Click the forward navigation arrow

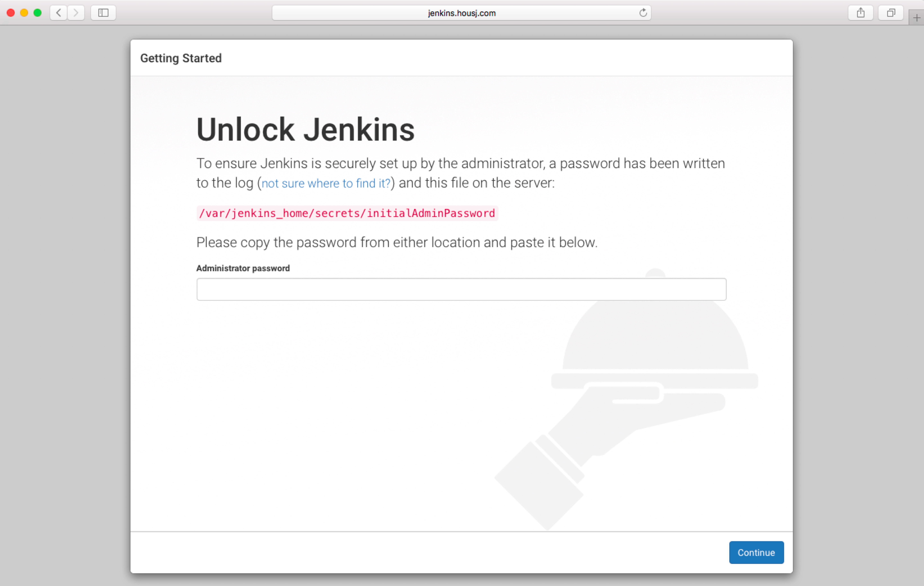pos(76,13)
